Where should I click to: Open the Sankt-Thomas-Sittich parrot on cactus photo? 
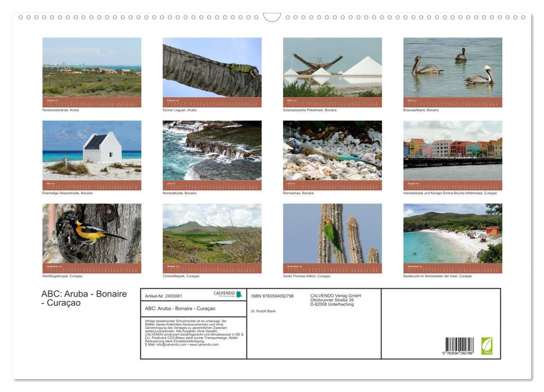point(332,234)
